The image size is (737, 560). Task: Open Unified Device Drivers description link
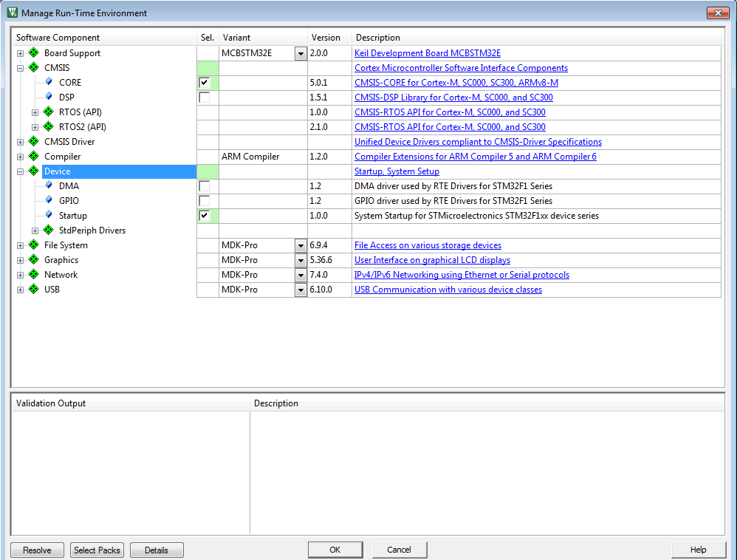478,142
